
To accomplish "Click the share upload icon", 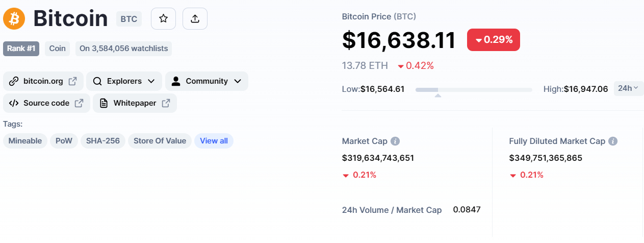I will coord(195,19).
